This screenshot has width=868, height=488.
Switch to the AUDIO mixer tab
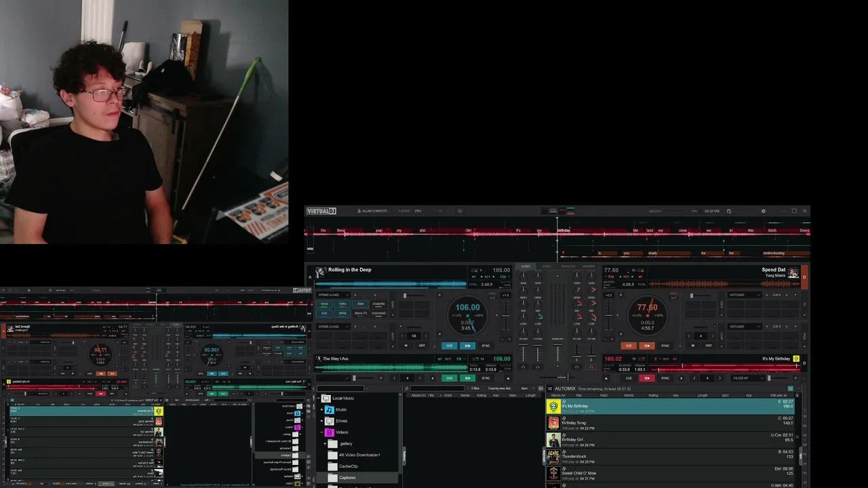526,266
